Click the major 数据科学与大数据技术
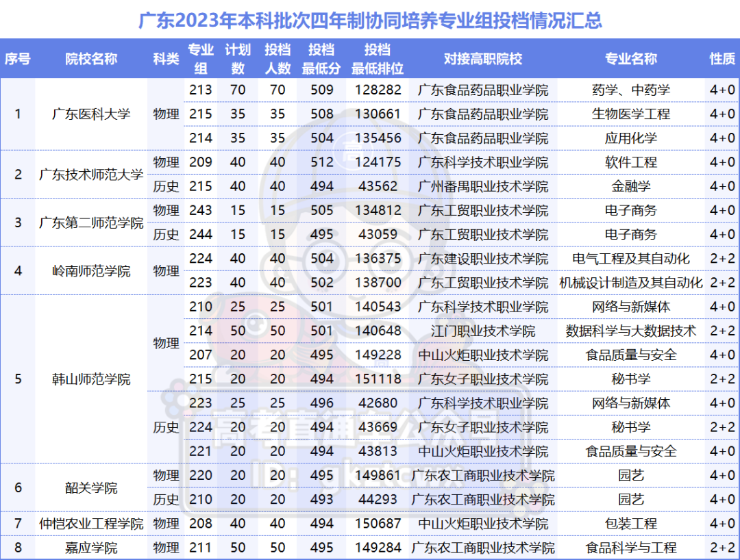 (631, 331)
